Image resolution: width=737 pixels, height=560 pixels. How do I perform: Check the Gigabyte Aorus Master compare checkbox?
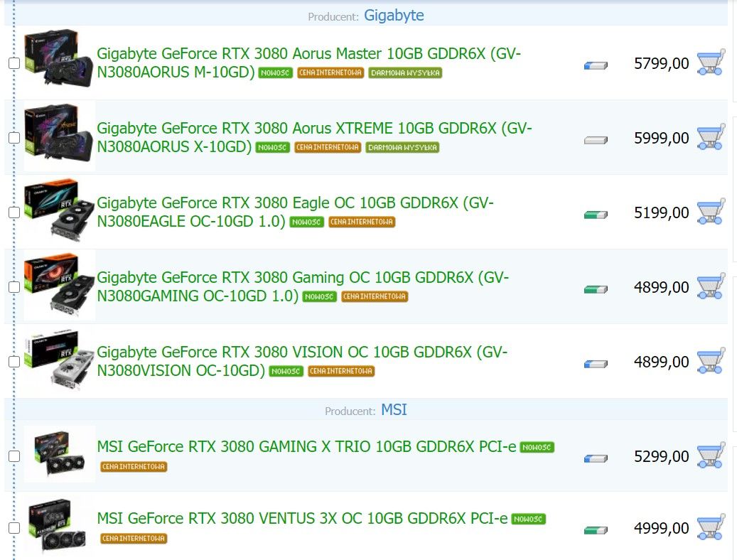[x=14, y=63]
